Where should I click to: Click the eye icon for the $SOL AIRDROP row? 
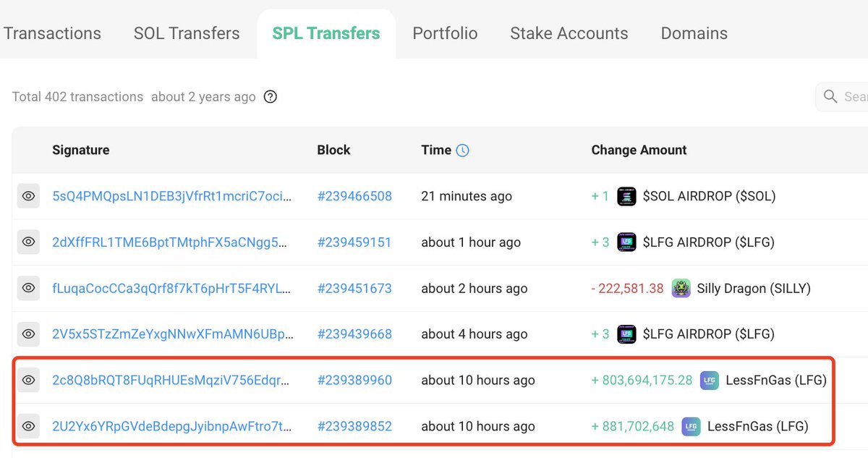pos(28,196)
